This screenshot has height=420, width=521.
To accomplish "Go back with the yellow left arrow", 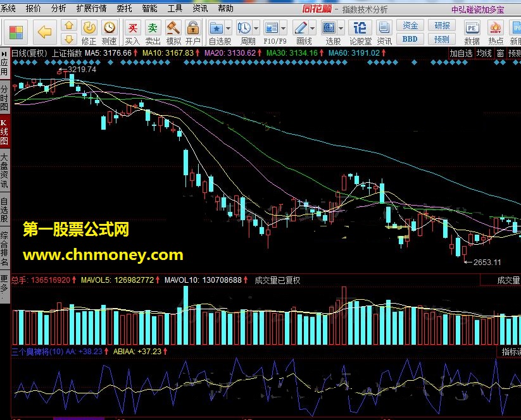I will pyautogui.click(x=44, y=32).
